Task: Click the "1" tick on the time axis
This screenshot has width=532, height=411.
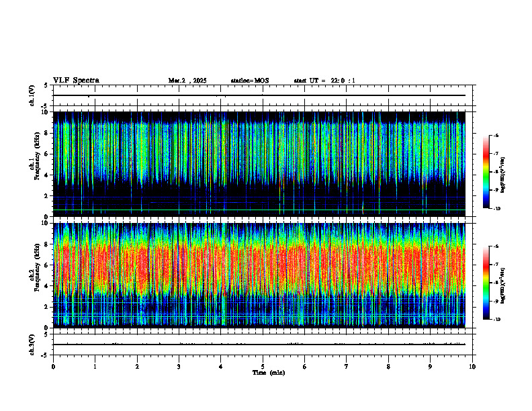Action: [x=95, y=367]
